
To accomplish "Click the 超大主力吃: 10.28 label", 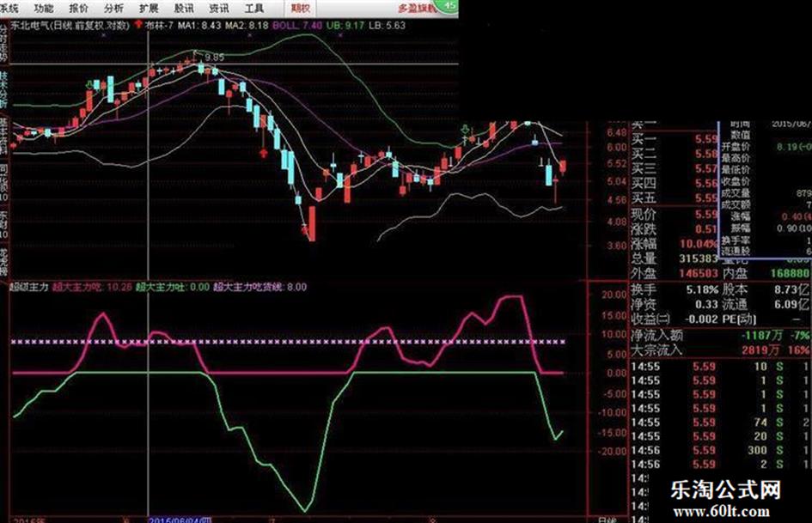I will coord(92,286).
